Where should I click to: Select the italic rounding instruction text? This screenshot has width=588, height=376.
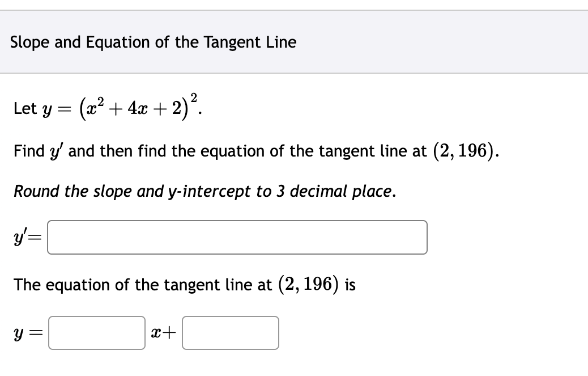pyautogui.click(x=204, y=192)
